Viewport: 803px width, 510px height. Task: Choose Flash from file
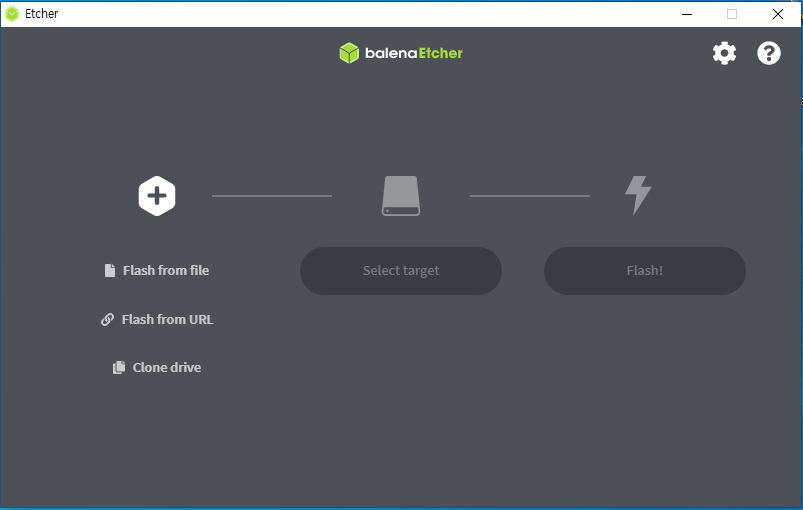[157, 270]
